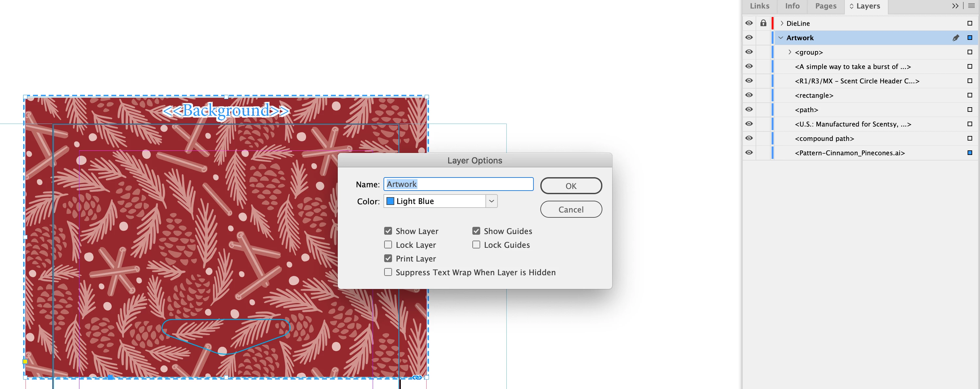
Task: Click the Name field containing Artwork
Action: coord(458,184)
